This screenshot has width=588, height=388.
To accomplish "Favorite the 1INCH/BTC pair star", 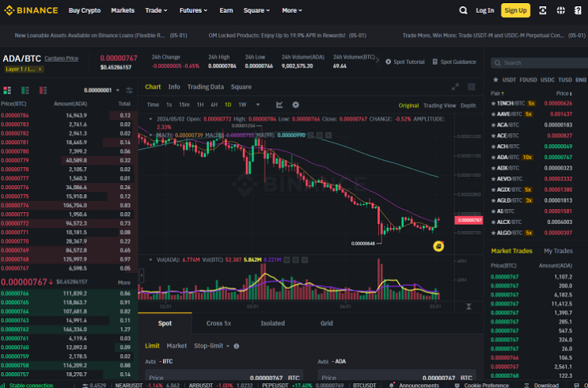I will click(493, 103).
